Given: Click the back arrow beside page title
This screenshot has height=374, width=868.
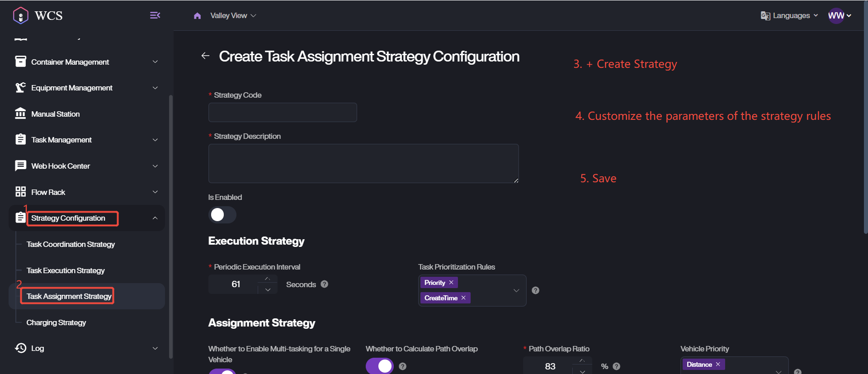Looking at the screenshot, I should coord(205,56).
